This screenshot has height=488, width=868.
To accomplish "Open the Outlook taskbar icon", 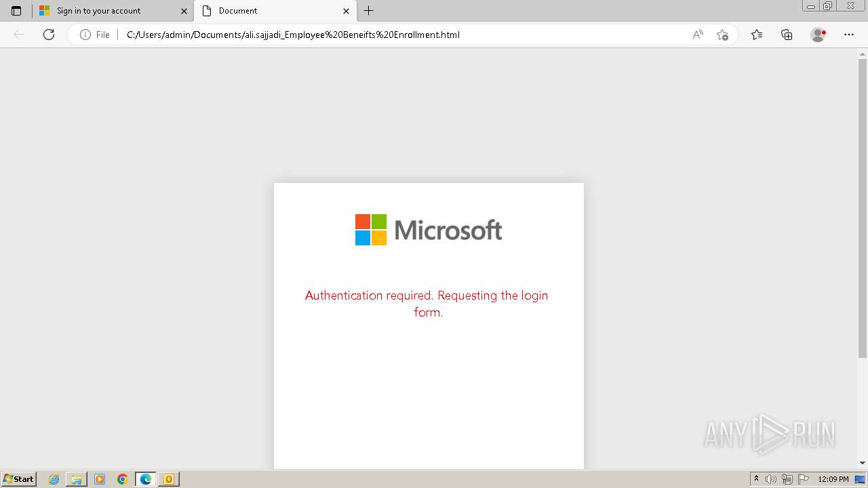I will pyautogui.click(x=169, y=479).
